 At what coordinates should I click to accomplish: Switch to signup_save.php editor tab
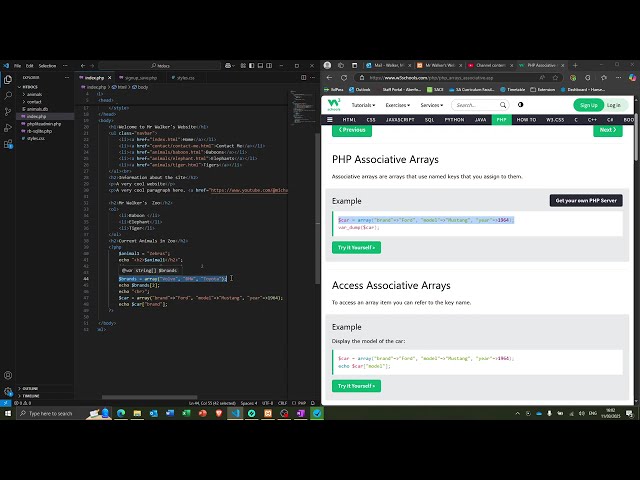[141, 78]
